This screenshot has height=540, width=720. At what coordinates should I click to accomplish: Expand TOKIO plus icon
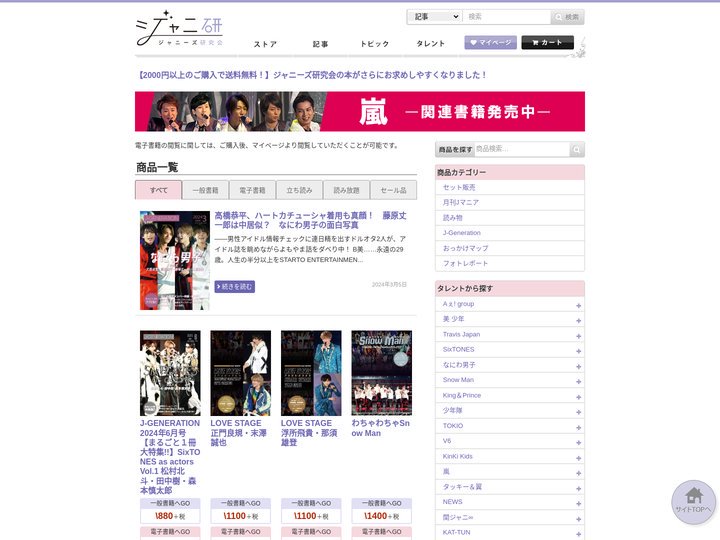(x=579, y=428)
